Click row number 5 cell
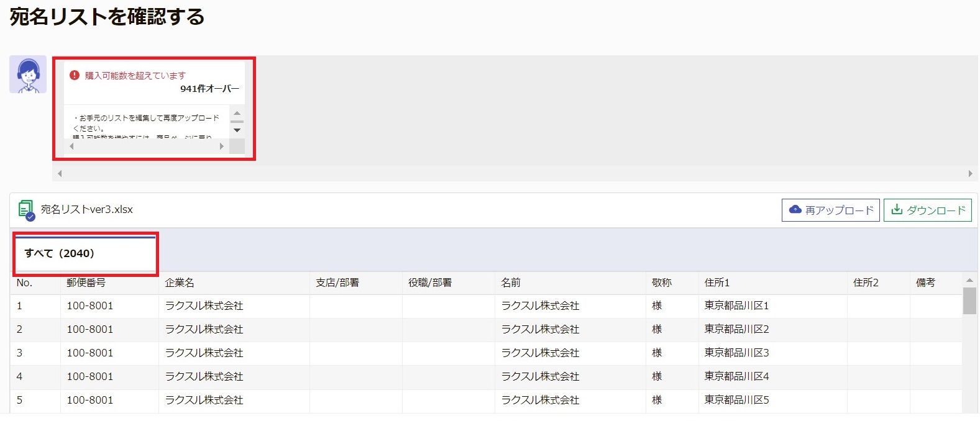This screenshot has height=421, width=980. point(35,401)
